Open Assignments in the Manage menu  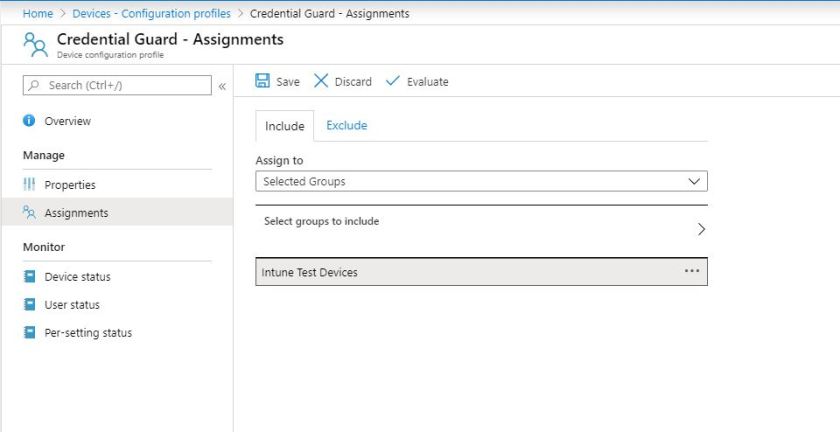coord(76,213)
